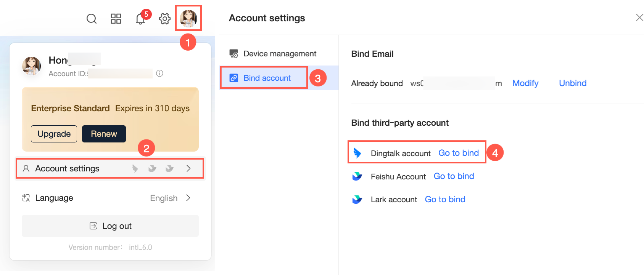The height and width of the screenshot is (275, 644).
Task: Expand the Account settings row chevron
Action: click(188, 168)
